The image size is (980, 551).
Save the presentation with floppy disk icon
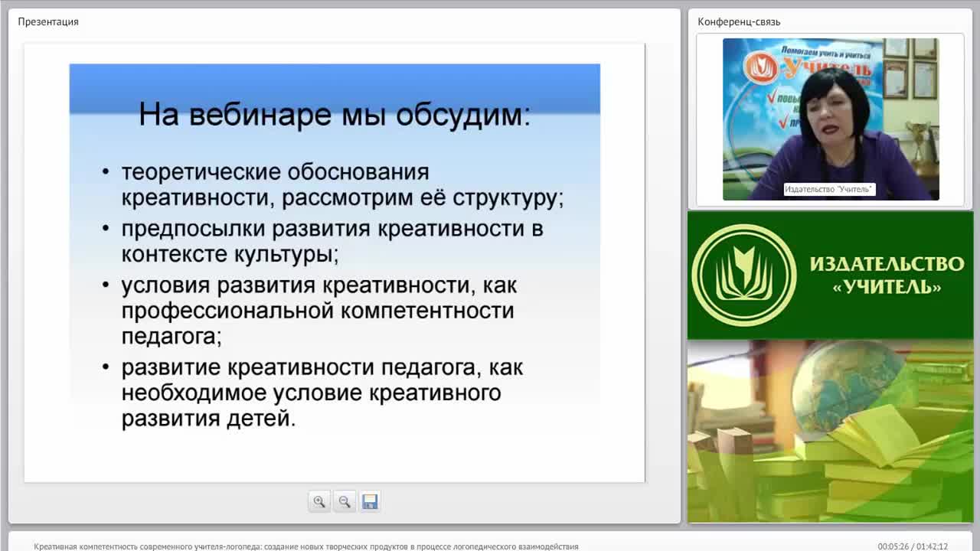click(x=370, y=502)
